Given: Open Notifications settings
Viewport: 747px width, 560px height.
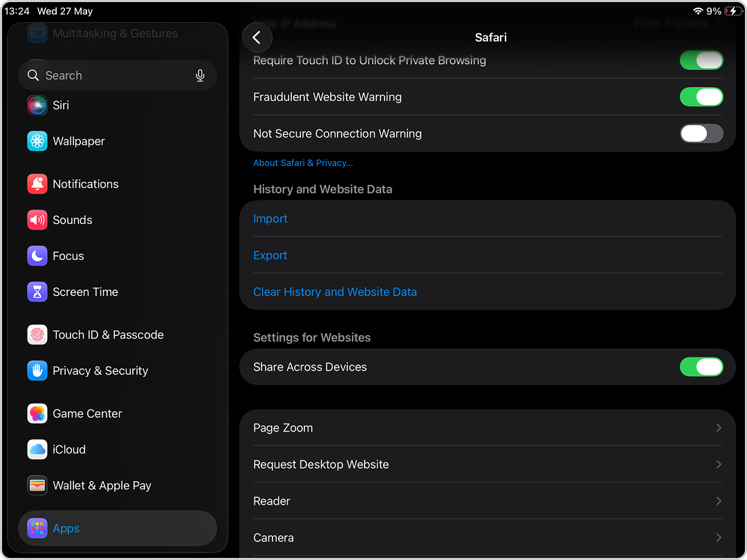Looking at the screenshot, I should (118, 184).
